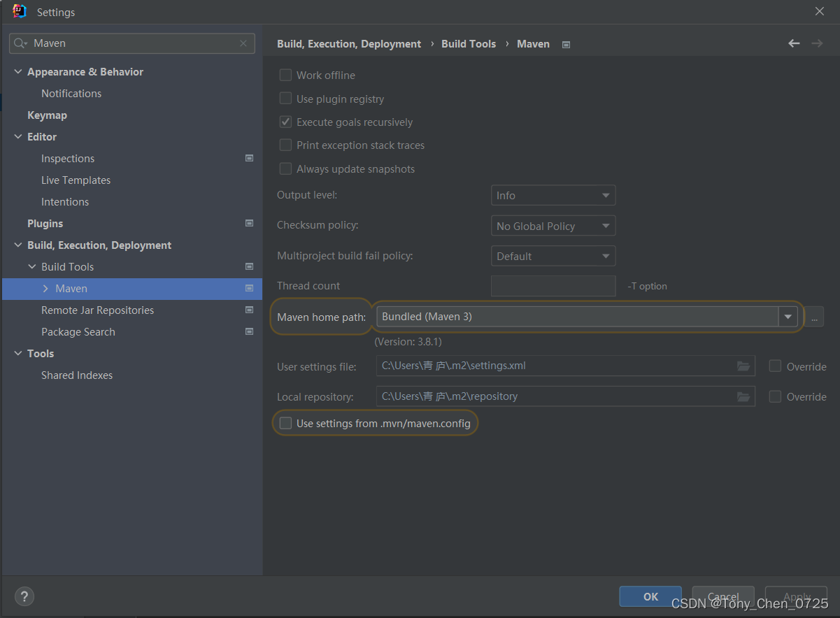Screen dimensions: 840x618
Task: Expand the Maven tree node
Action: tap(45, 288)
